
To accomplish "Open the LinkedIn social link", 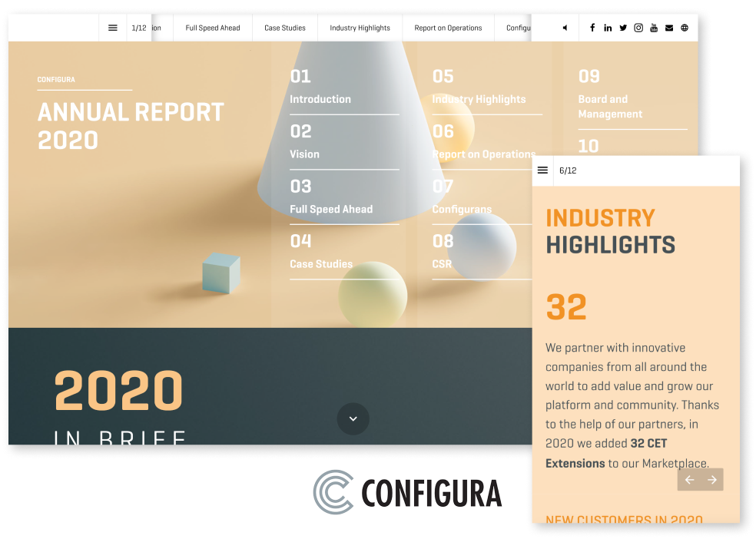I will [608, 28].
